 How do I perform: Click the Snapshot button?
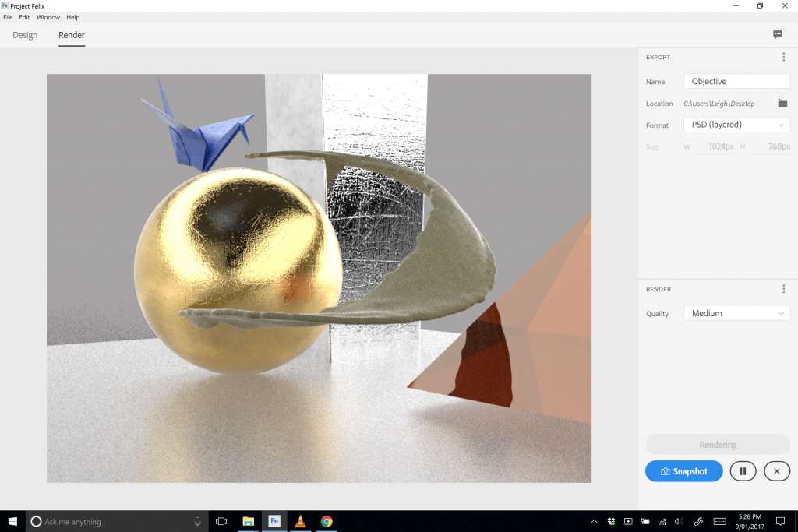[684, 471]
